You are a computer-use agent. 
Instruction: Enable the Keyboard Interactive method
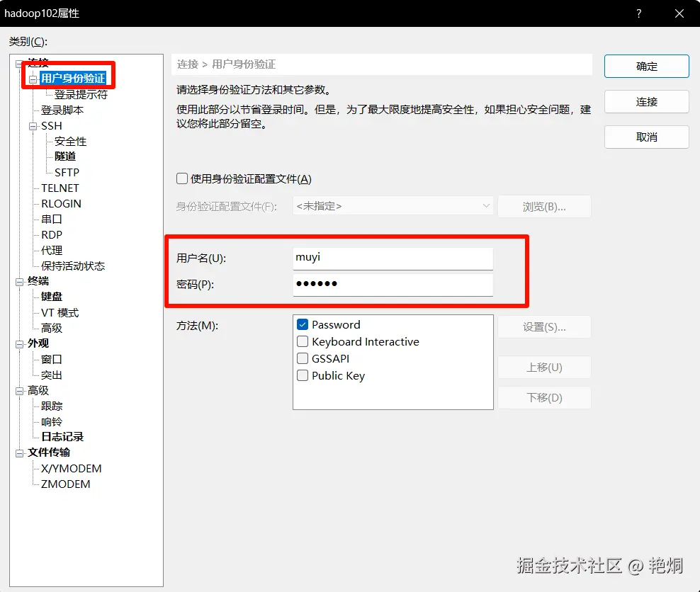pos(301,341)
